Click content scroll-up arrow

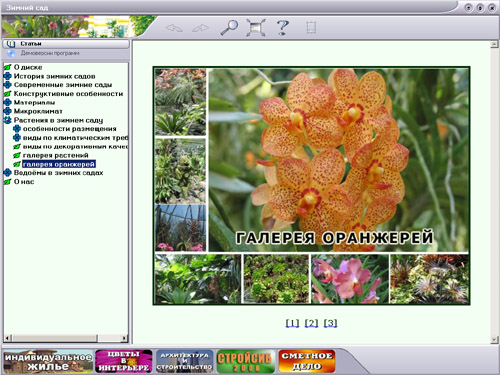[x=494, y=44]
